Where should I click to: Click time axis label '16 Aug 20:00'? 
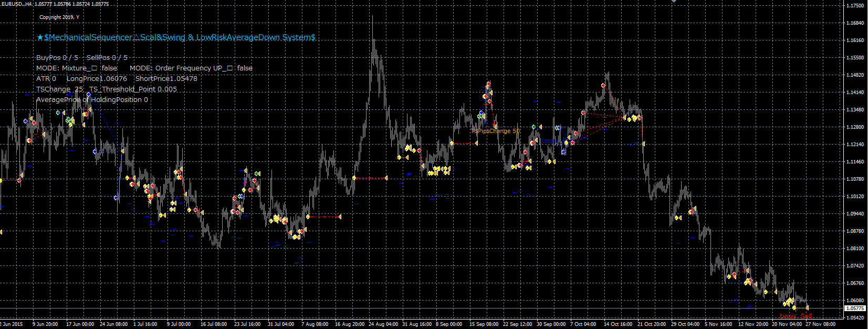point(350,324)
